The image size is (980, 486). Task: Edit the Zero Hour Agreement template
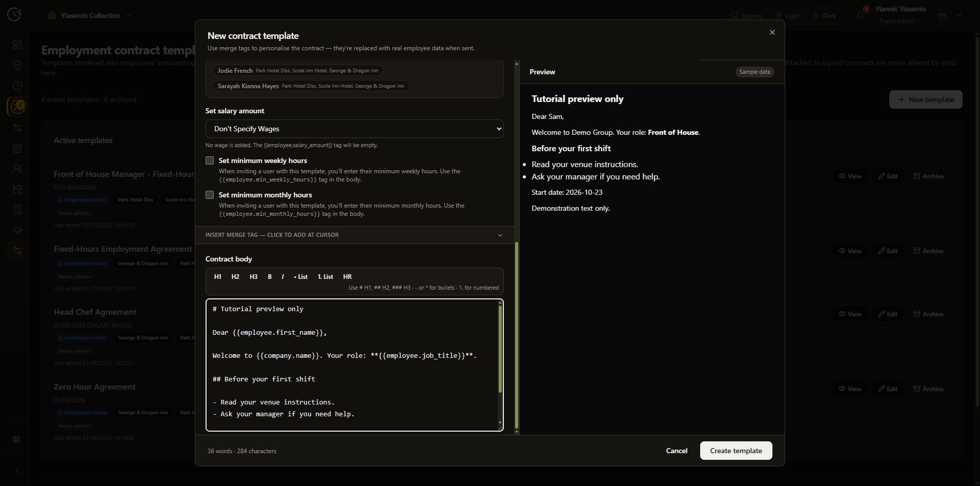(888, 389)
